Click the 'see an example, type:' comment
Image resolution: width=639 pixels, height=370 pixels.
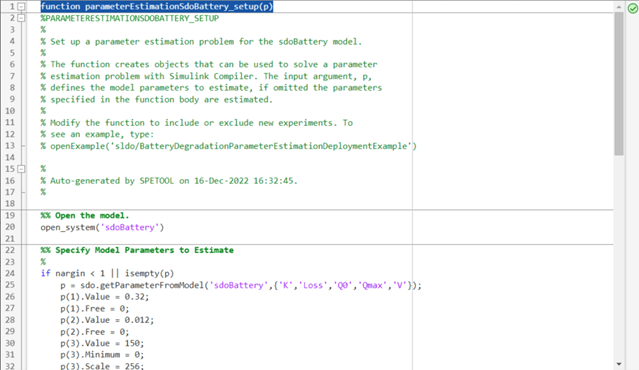[97, 134]
